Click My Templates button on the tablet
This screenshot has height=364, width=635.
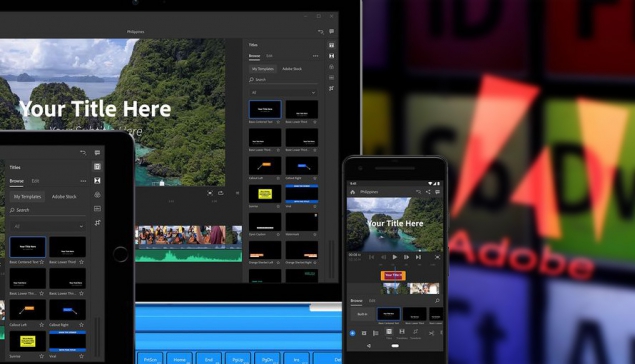[28, 197]
